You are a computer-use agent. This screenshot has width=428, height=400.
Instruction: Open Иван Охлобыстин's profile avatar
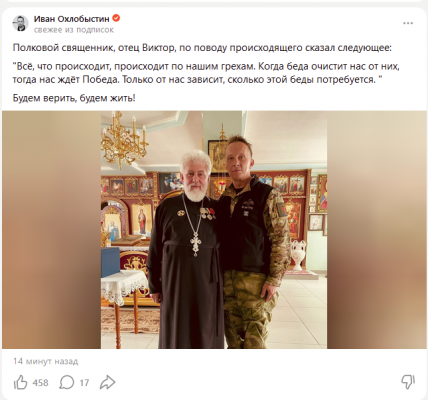point(21,23)
